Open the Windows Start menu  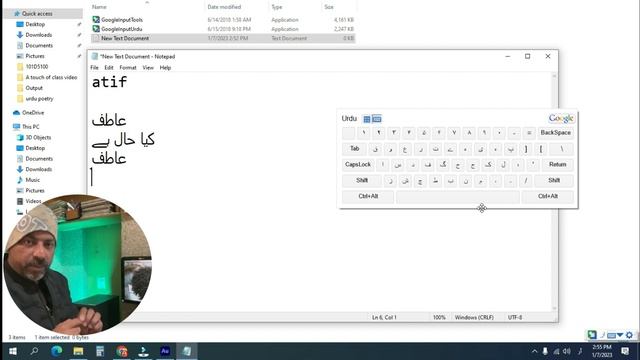(13, 351)
